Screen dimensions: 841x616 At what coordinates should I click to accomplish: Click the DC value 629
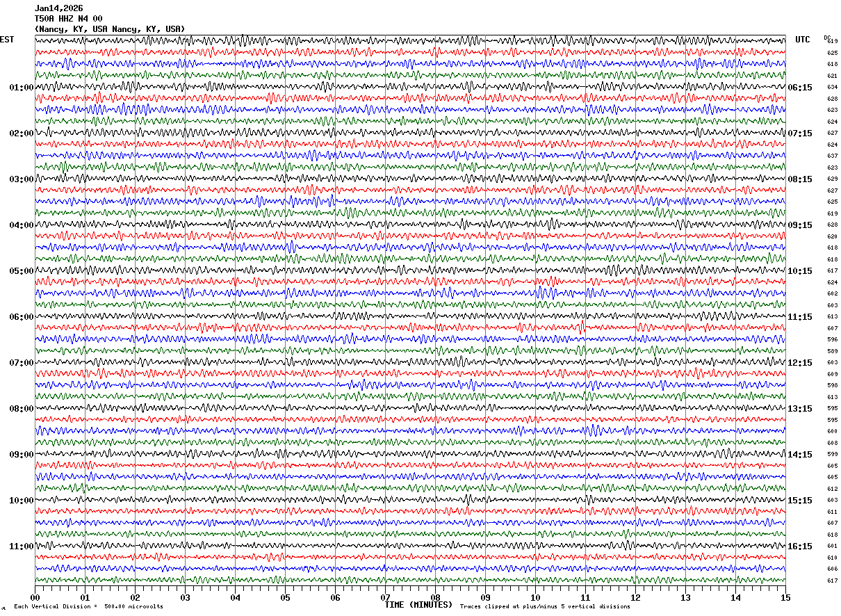832,179
